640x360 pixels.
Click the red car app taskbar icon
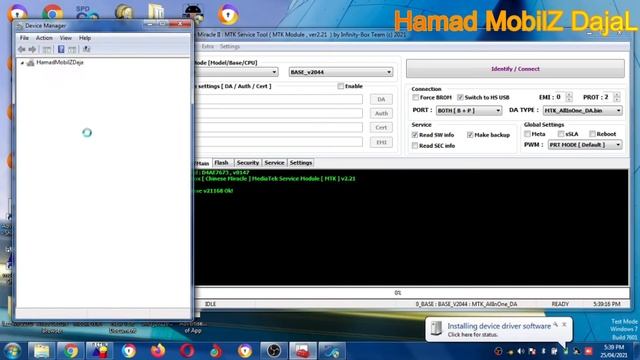coord(302,351)
